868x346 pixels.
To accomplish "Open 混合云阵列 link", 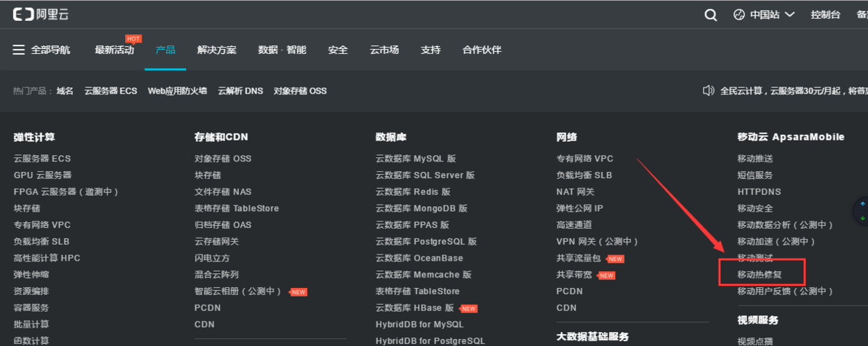I will coord(217,275).
